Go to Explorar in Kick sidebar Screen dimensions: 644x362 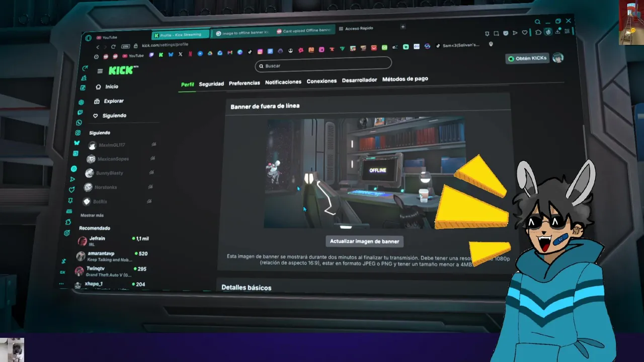(x=109, y=101)
